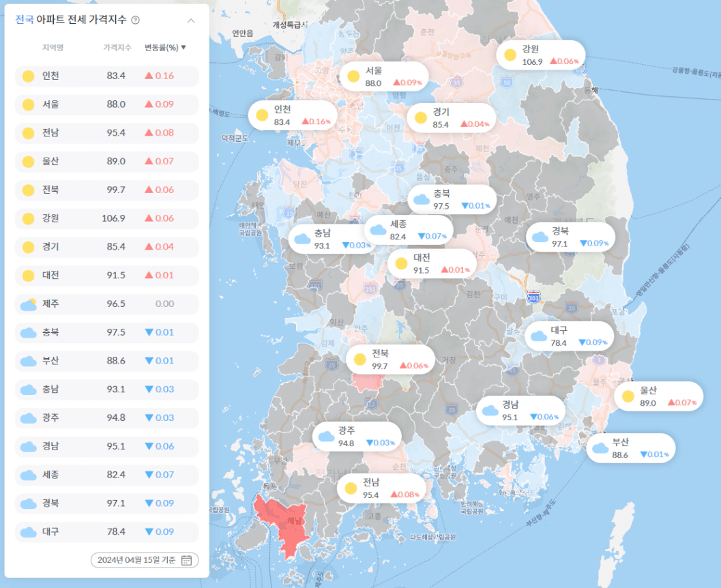Viewport: 721px width, 588px height.
Task: Click the 전남 map bubble sun icon
Action: tap(351, 488)
